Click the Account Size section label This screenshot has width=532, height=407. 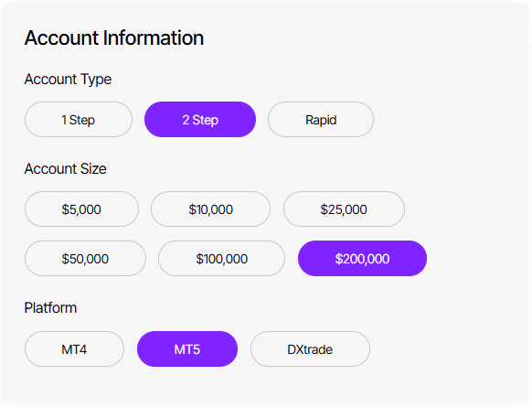pos(66,168)
